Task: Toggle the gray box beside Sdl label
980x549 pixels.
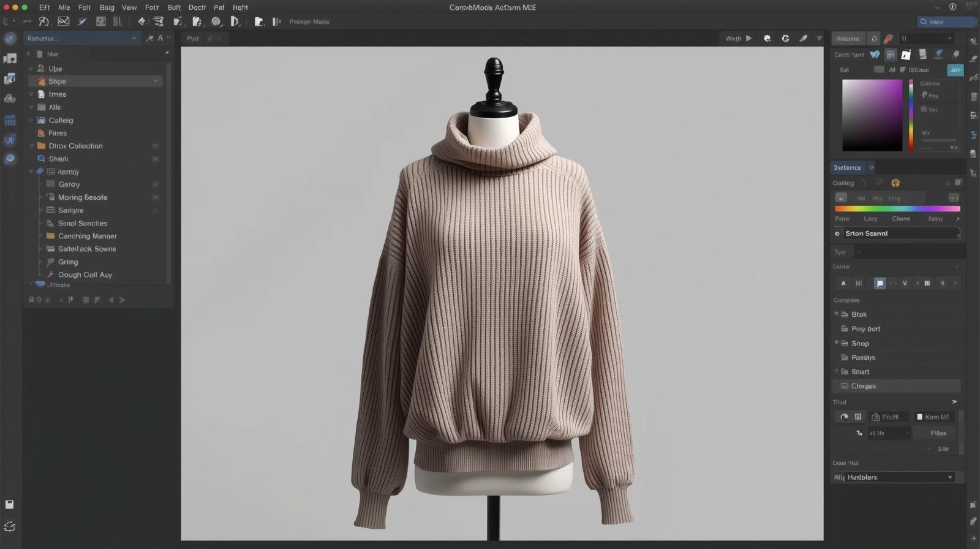Action: [879, 70]
